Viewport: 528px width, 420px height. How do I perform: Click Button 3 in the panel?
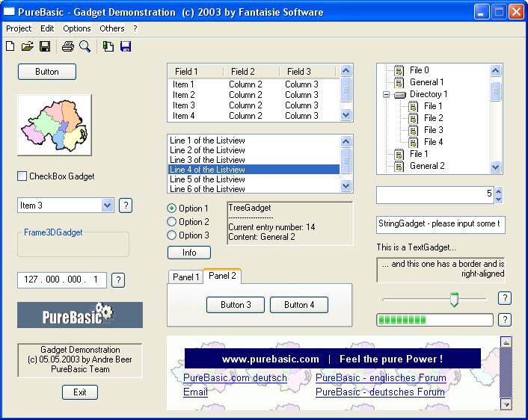coord(236,305)
